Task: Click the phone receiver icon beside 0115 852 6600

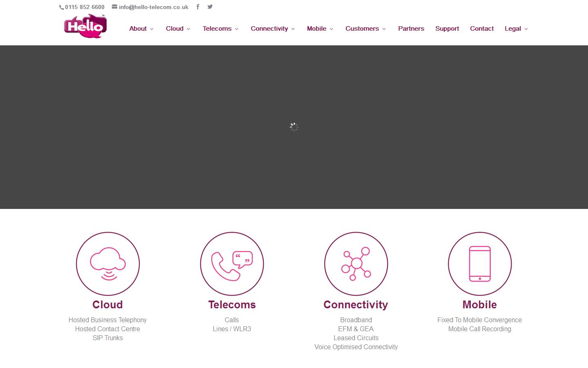Action: tap(61, 7)
